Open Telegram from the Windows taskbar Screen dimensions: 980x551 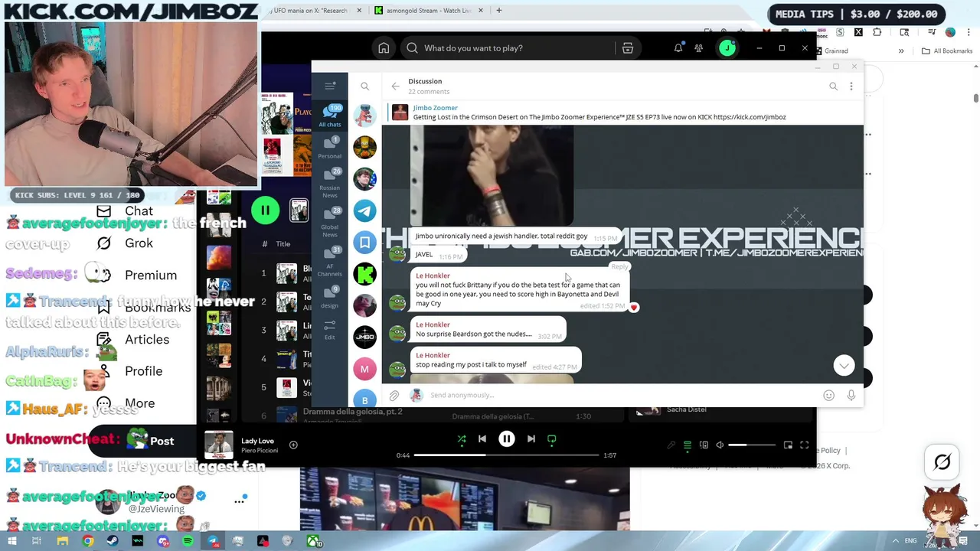pyautogui.click(x=213, y=542)
